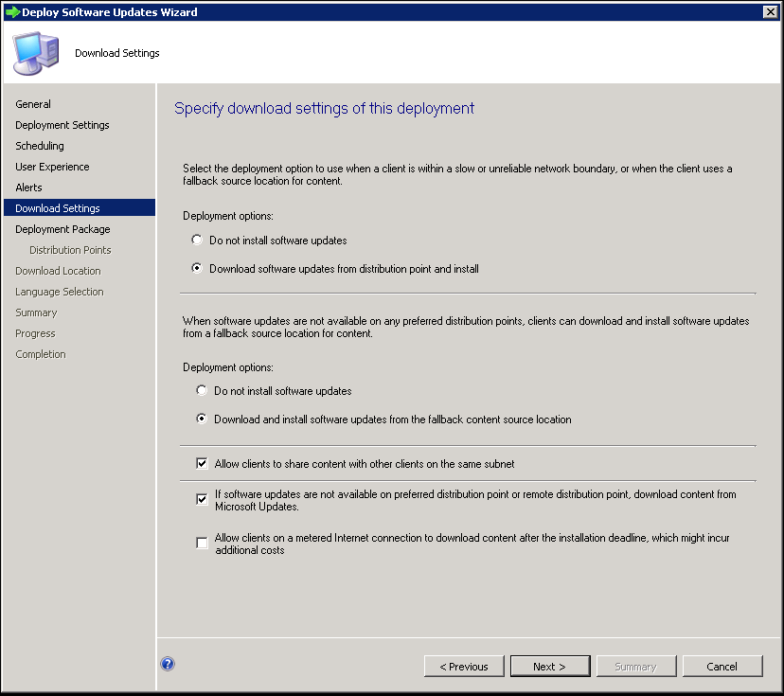784x696 pixels.
Task: Toggle 'Allow clients to share content' checkbox
Action: point(202,463)
